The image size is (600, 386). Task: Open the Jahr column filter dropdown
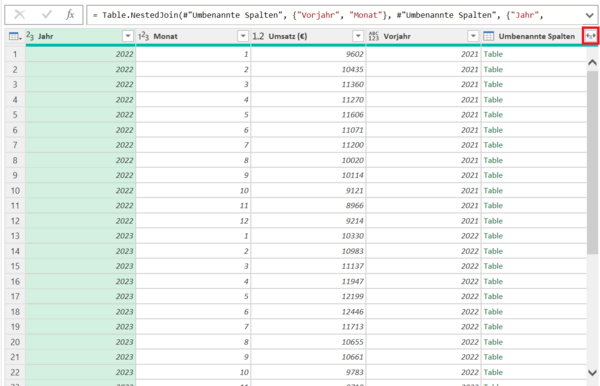pyautogui.click(x=128, y=36)
